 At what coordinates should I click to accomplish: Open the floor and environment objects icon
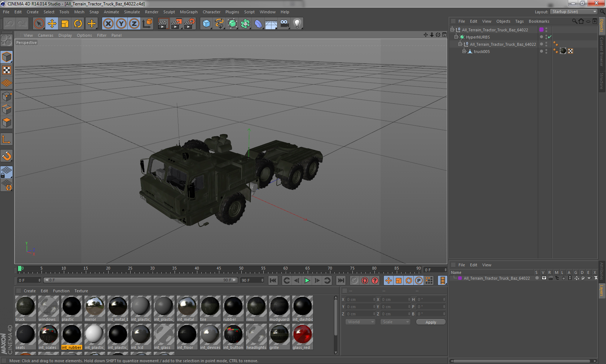click(271, 24)
